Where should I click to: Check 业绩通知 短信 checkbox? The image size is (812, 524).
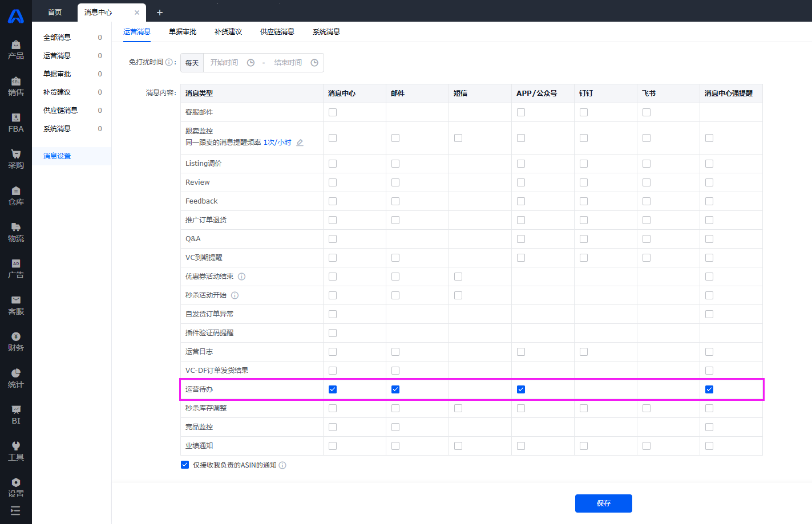[458, 446]
